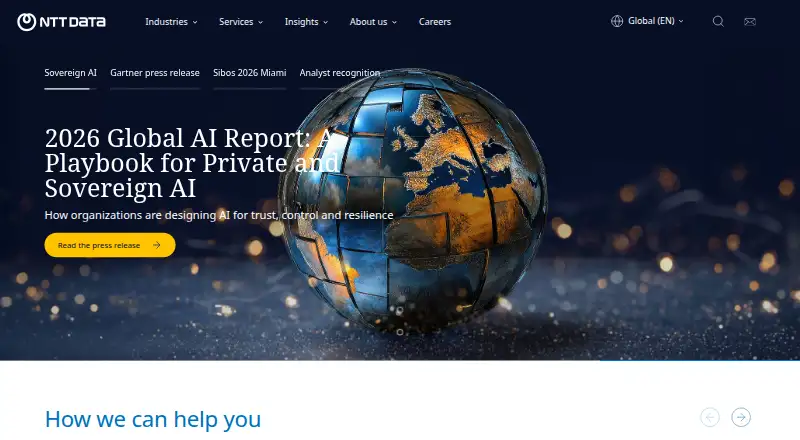
Task: Go to previous carousel arrow
Action: click(710, 417)
